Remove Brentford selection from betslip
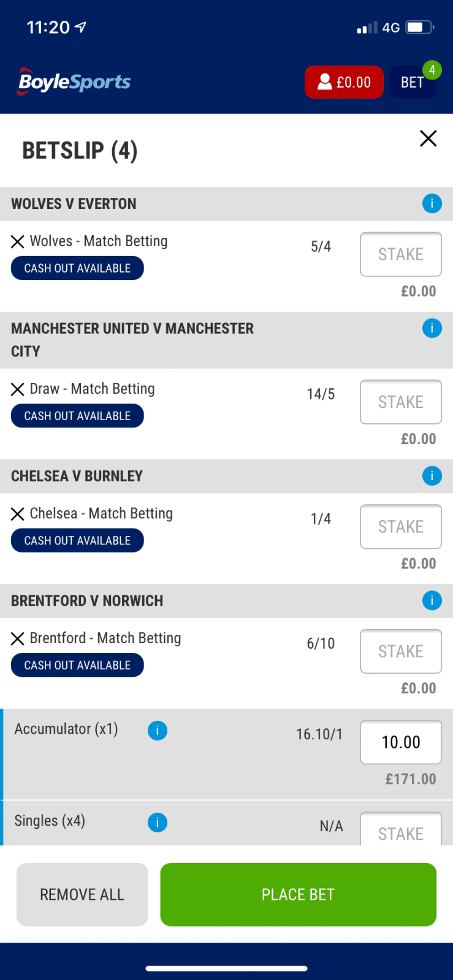The width and height of the screenshot is (453, 980). pos(18,639)
